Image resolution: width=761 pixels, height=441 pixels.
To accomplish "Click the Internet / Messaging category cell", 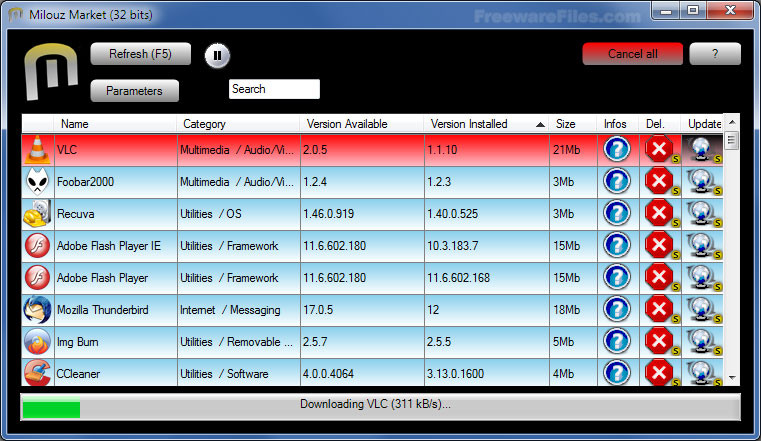I will [x=239, y=310].
